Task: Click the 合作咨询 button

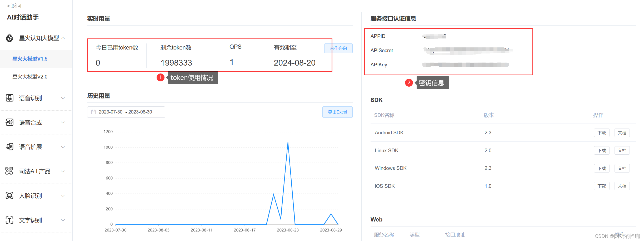Action: (x=338, y=48)
